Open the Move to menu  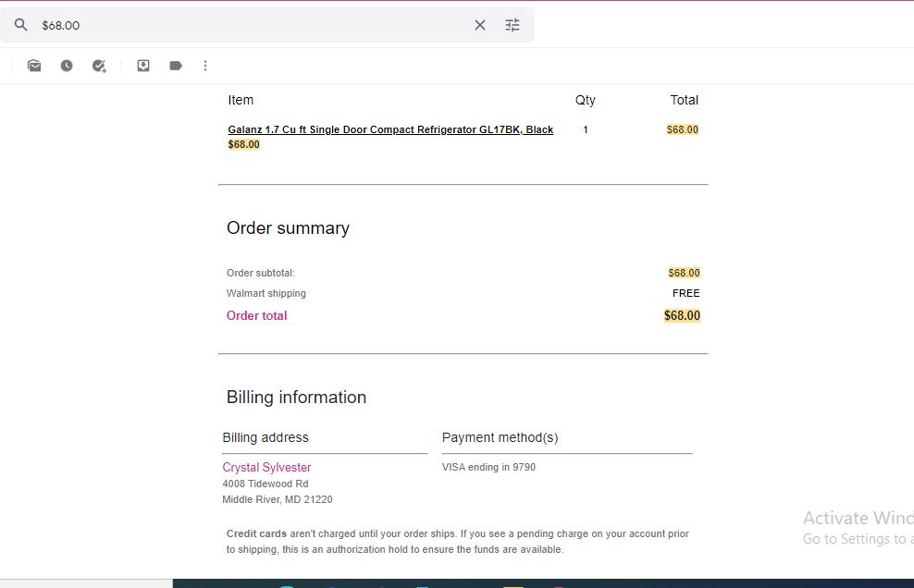[143, 66]
